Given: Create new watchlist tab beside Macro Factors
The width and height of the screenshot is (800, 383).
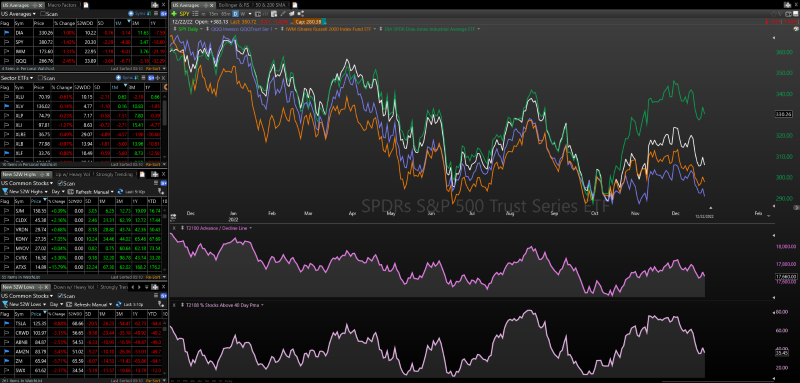Looking at the screenshot, I should point(86,5).
